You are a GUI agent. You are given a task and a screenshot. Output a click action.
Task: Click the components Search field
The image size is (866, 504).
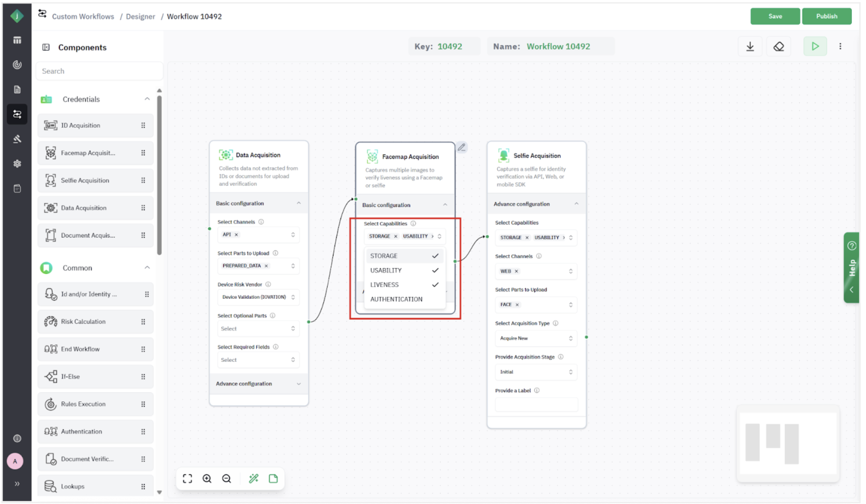click(x=99, y=71)
